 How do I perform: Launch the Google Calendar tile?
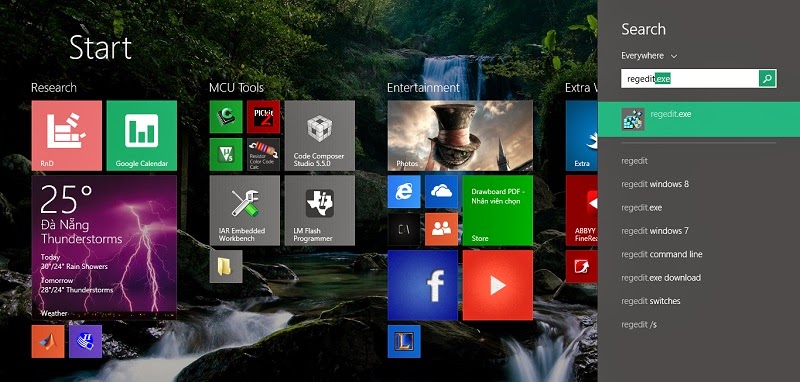pos(142,136)
